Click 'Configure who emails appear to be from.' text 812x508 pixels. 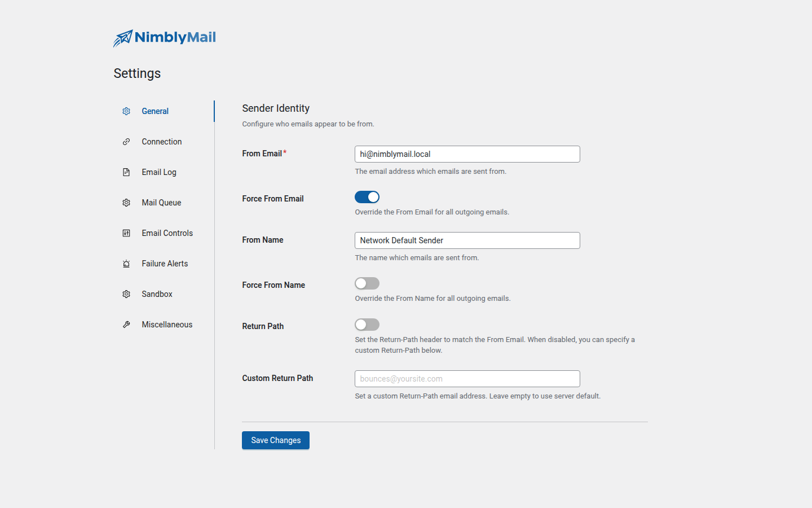pos(308,124)
